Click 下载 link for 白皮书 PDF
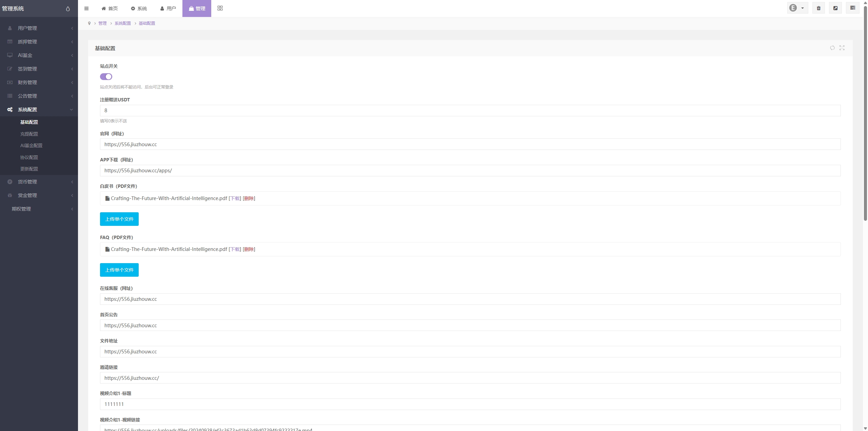 [235, 198]
